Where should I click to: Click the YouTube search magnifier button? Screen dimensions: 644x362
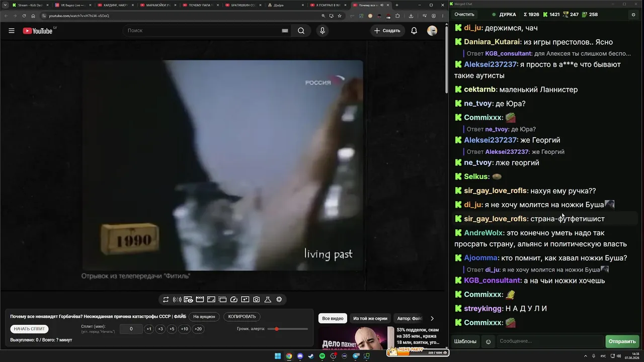tap(301, 31)
